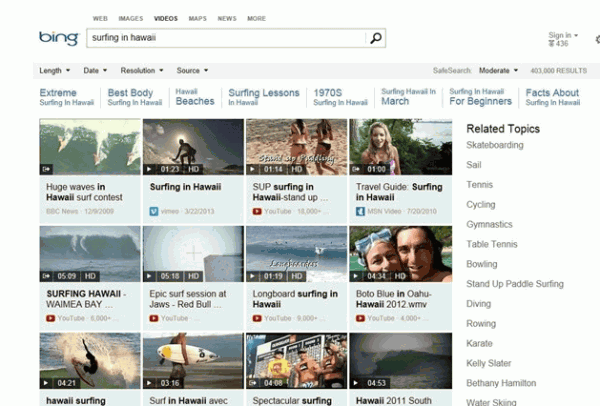
Task: Click the Bing logo
Action: coord(59,38)
